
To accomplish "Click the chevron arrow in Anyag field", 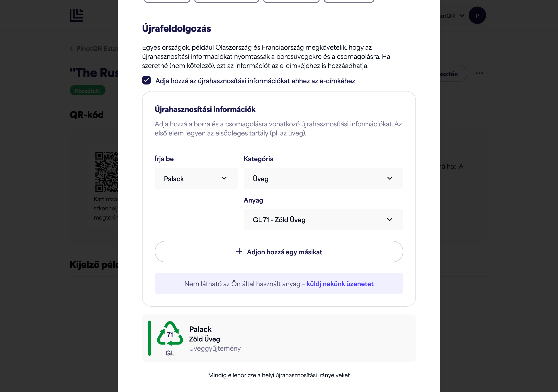I will pos(390,220).
